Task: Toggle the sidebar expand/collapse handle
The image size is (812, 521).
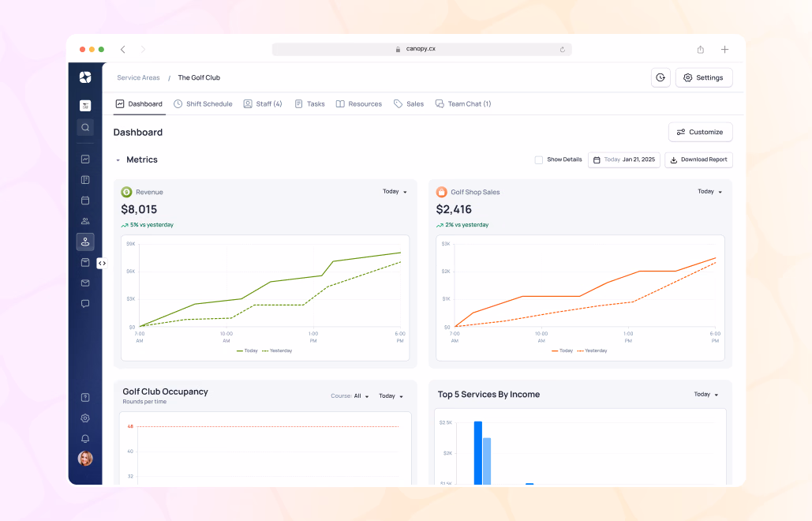Action: pyautogui.click(x=102, y=263)
